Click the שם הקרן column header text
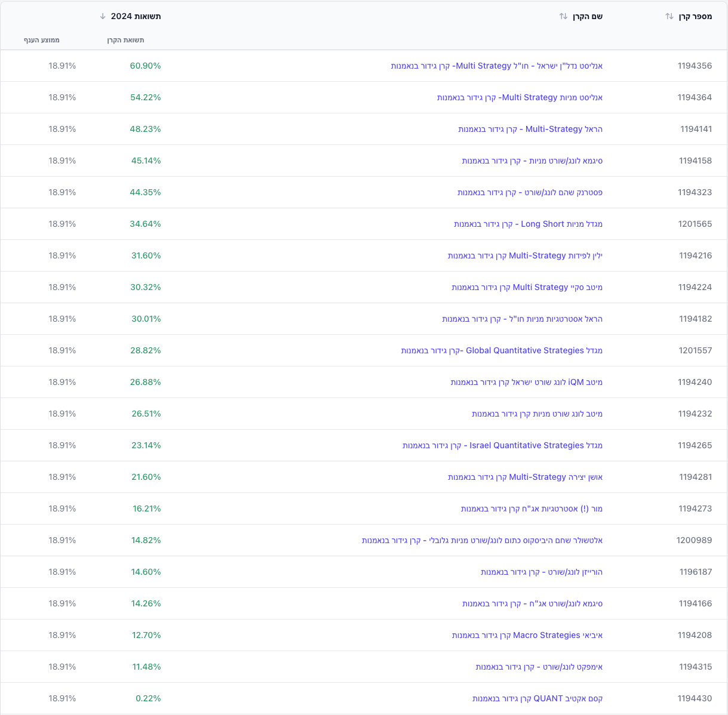The image size is (728, 715). pos(588,16)
